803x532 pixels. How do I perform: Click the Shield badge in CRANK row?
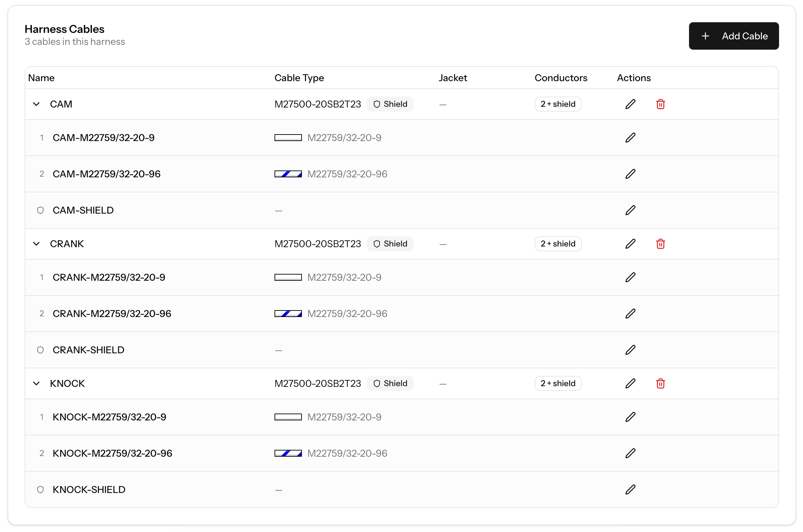click(390, 244)
